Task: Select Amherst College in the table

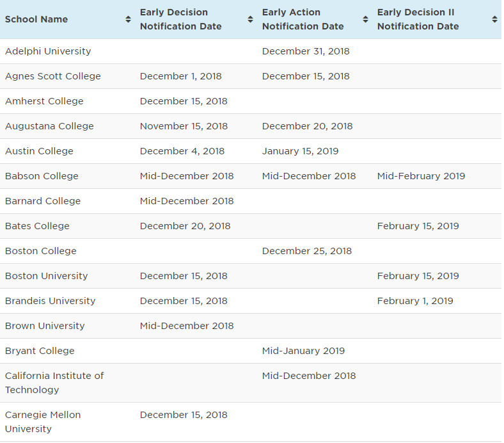Action: click(x=44, y=101)
